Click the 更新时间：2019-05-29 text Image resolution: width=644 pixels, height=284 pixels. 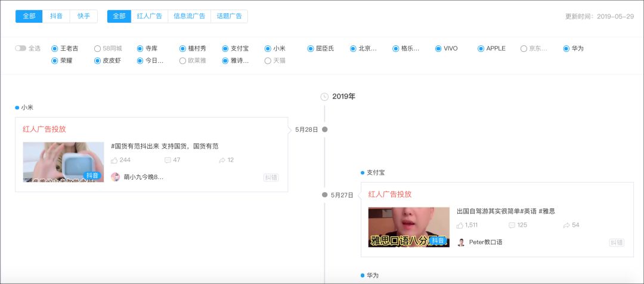[x=600, y=17]
